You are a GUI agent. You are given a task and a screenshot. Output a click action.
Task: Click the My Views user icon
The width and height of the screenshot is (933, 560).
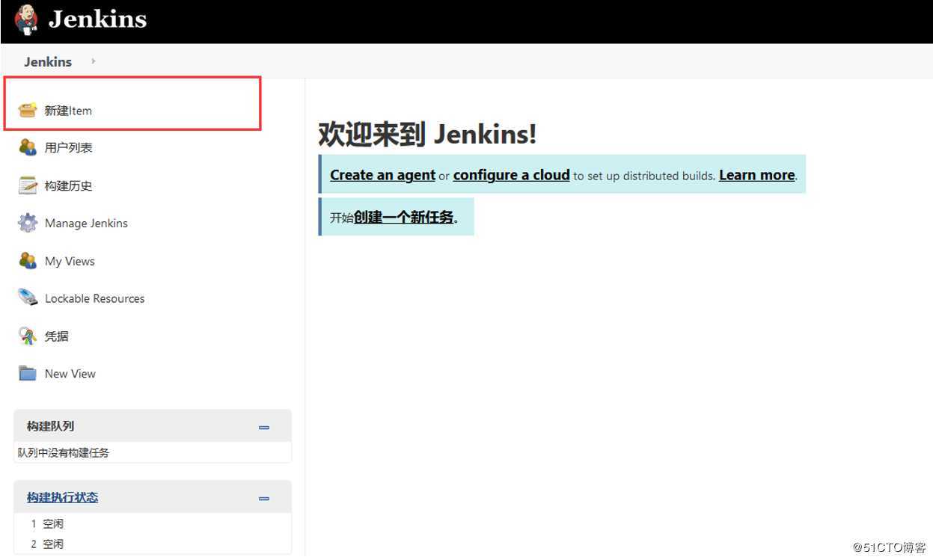28,261
